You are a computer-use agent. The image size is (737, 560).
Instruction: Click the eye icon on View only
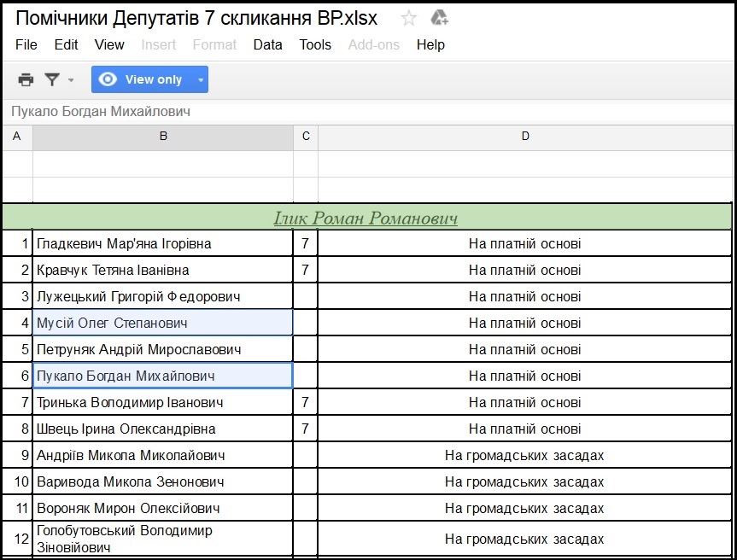pos(108,79)
